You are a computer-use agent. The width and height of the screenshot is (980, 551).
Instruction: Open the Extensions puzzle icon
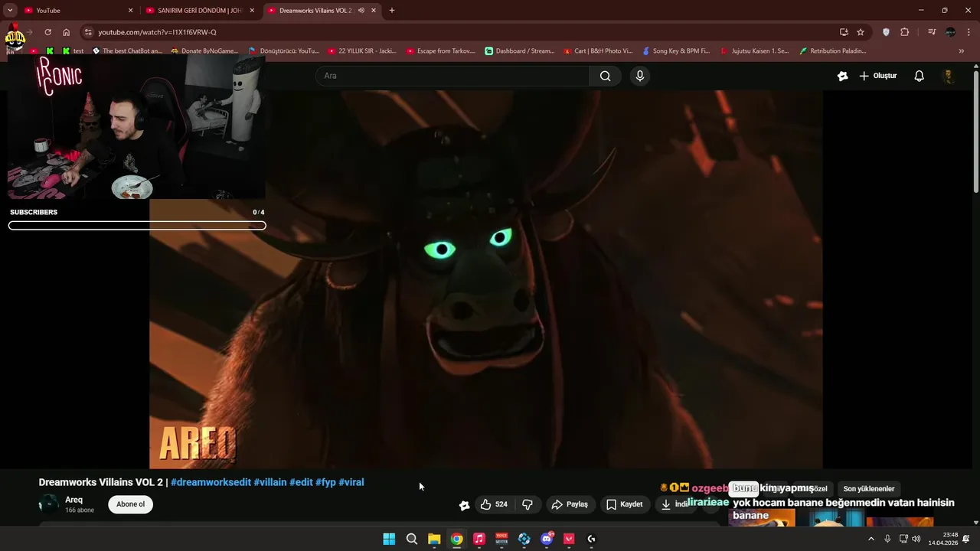[x=905, y=32]
